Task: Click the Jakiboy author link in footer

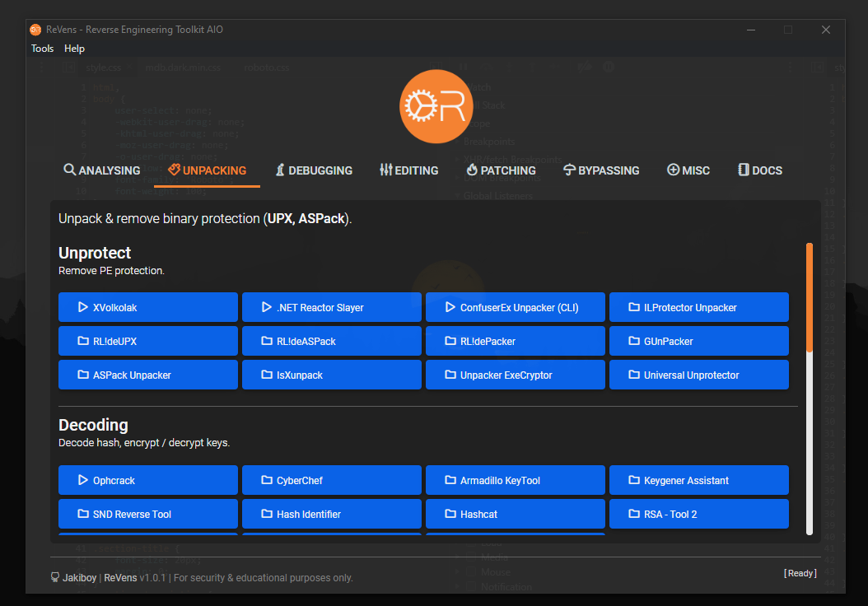Action: click(79, 578)
